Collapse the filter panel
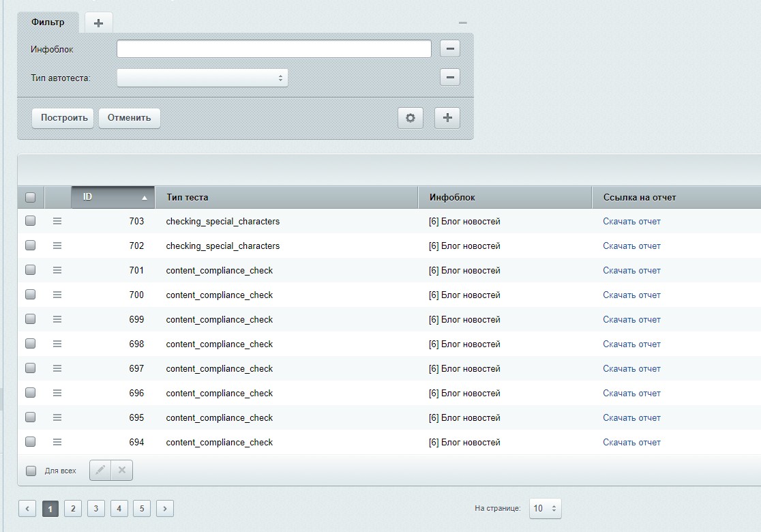Image resolution: width=761 pixels, height=532 pixels. (x=463, y=23)
